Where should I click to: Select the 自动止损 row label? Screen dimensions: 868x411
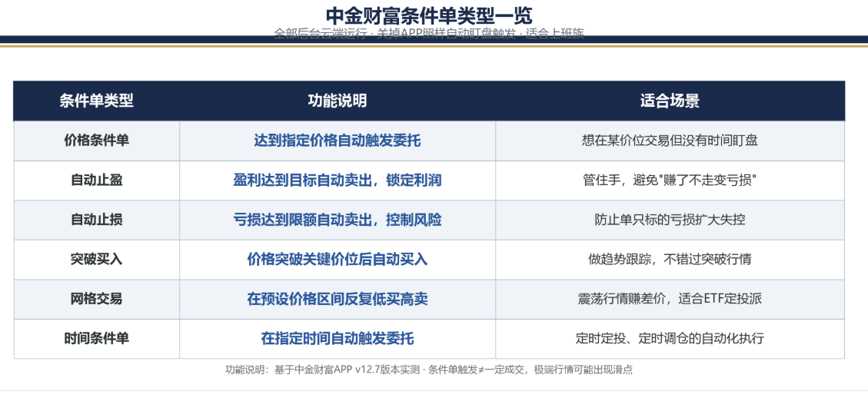(x=96, y=220)
